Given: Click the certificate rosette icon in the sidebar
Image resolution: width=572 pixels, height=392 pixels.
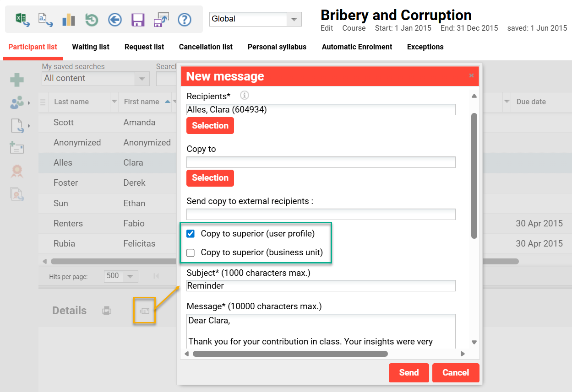Looking at the screenshot, I should click(17, 171).
